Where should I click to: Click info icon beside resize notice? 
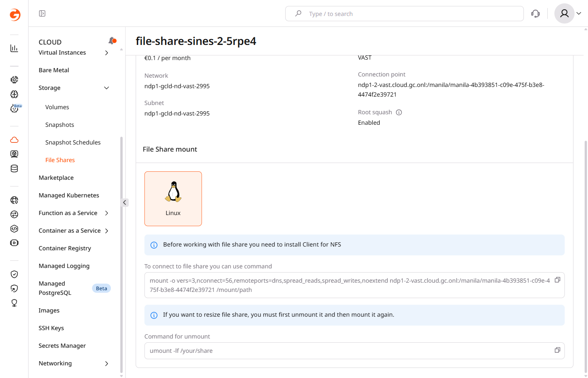(154, 315)
